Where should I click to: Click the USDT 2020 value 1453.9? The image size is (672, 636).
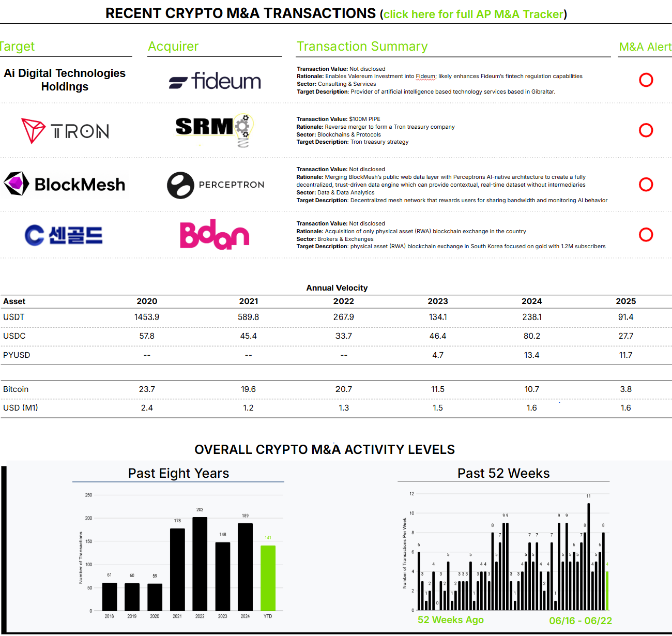pyautogui.click(x=147, y=317)
